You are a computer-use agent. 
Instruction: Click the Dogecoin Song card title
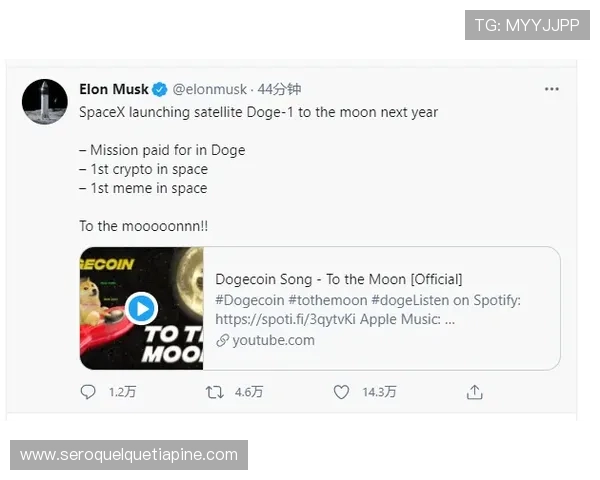point(339,279)
